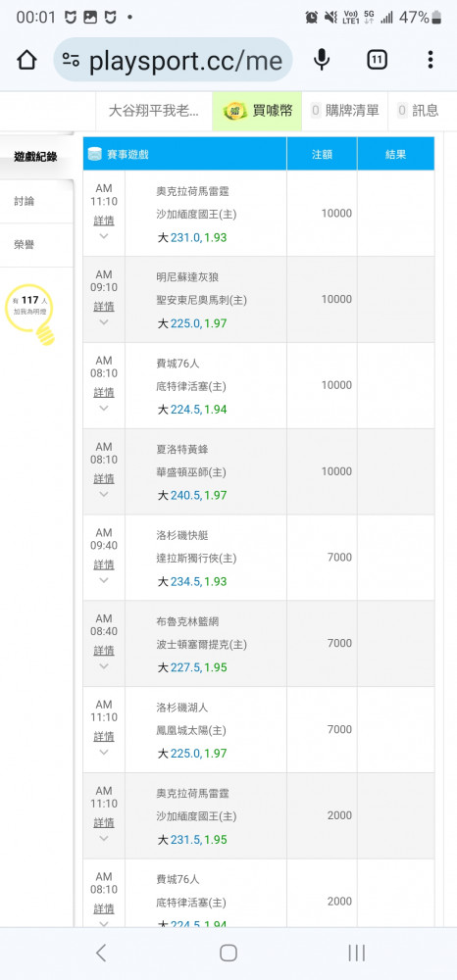Viewport: 457px width, 980px height.
Task: Select 遊戲紀錄 sidebar tab
Action: coord(36,157)
